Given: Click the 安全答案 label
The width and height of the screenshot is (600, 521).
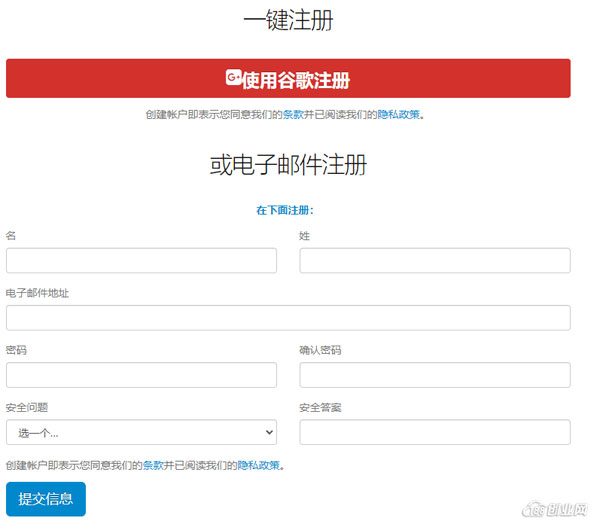Looking at the screenshot, I should coord(320,407).
